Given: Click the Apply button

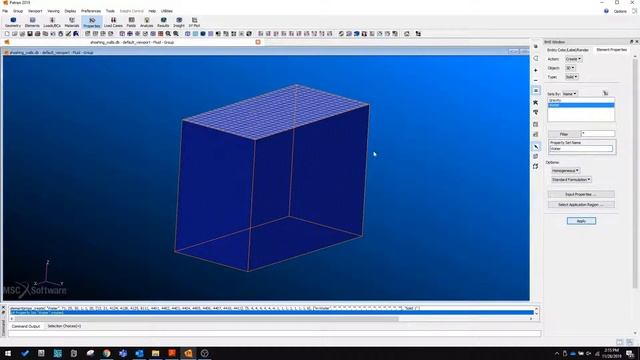Looking at the screenshot, I should (581, 221).
